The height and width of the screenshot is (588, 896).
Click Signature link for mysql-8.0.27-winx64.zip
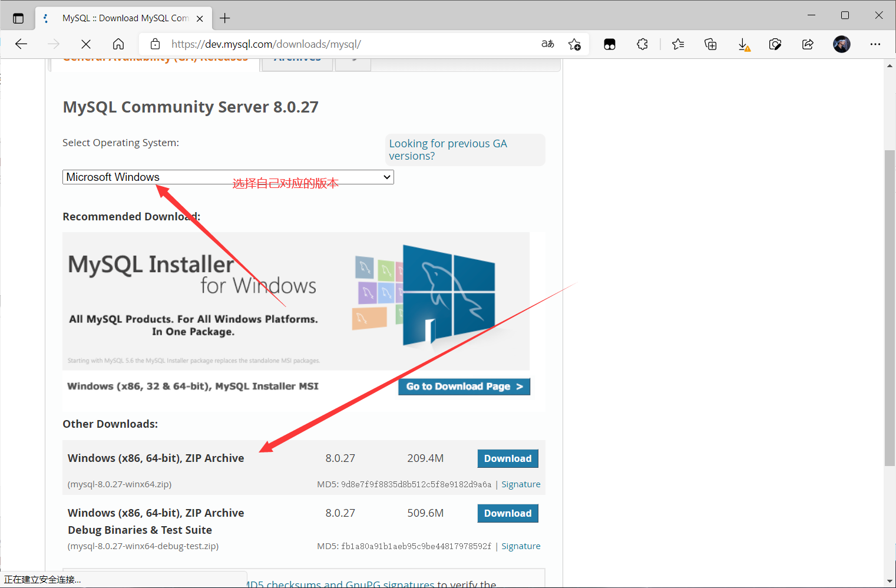pyautogui.click(x=520, y=484)
